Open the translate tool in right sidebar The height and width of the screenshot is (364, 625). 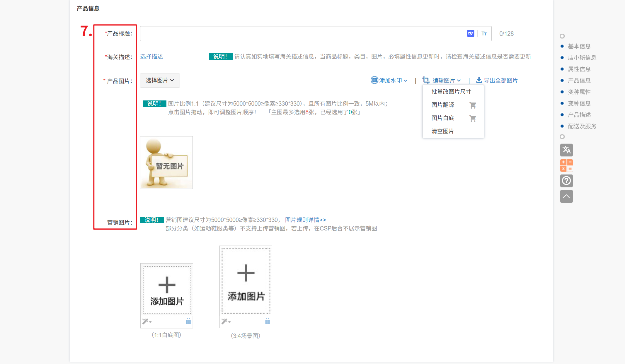(566, 150)
